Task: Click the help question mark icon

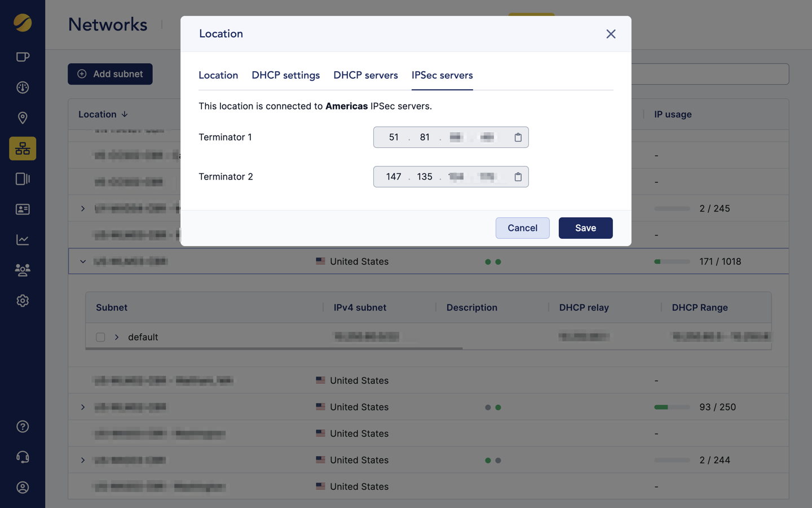Action: tap(23, 427)
